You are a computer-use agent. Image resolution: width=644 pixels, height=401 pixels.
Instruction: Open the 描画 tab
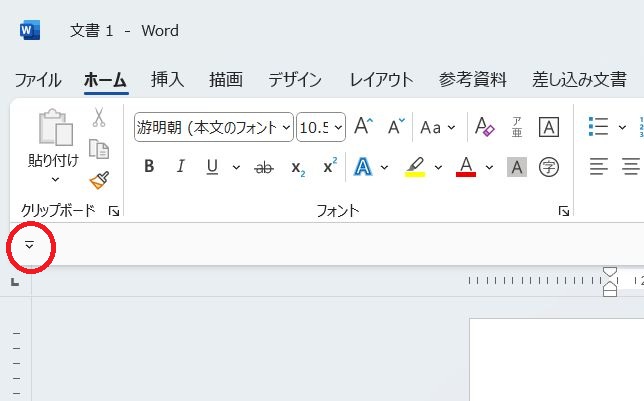pos(226,80)
